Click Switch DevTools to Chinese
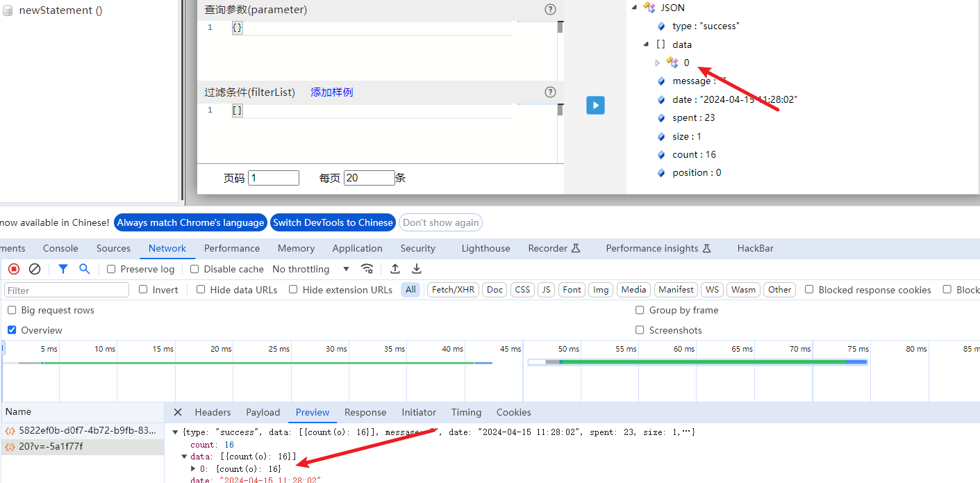The height and width of the screenshot is (483, 980). coord(333,222)
